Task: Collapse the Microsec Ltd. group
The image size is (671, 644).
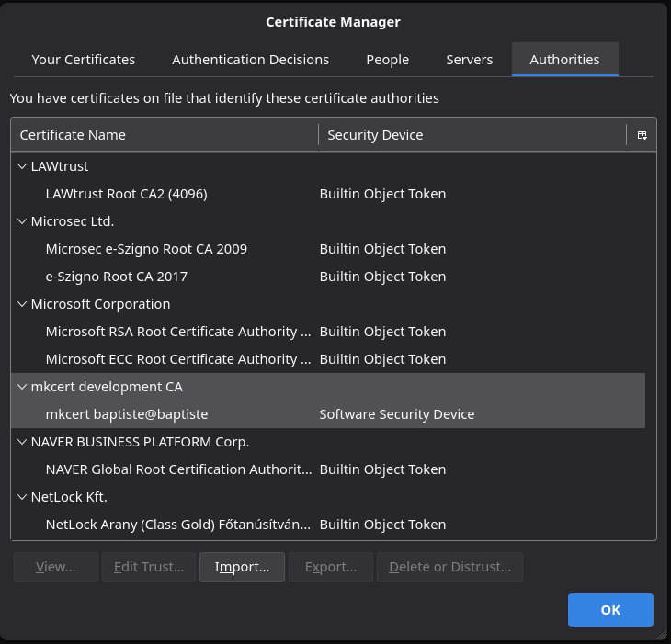Action: 22,221
